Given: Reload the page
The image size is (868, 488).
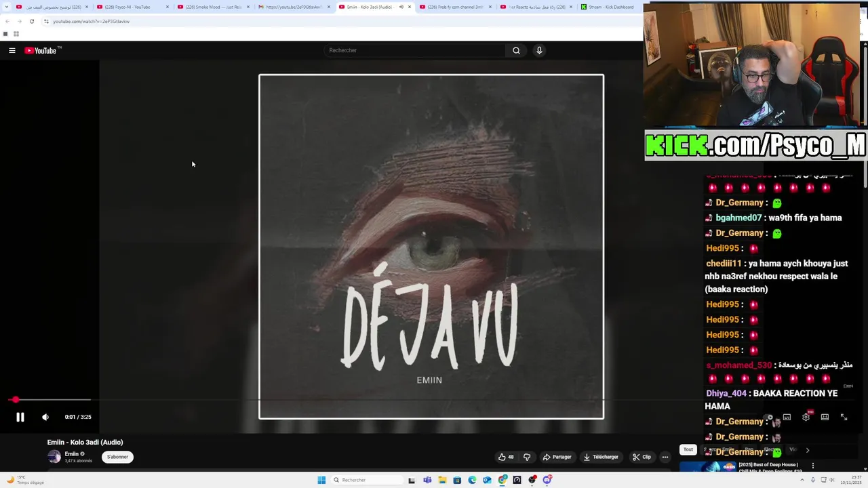Looking at the screenshot, I should click(x=31, y=21).
